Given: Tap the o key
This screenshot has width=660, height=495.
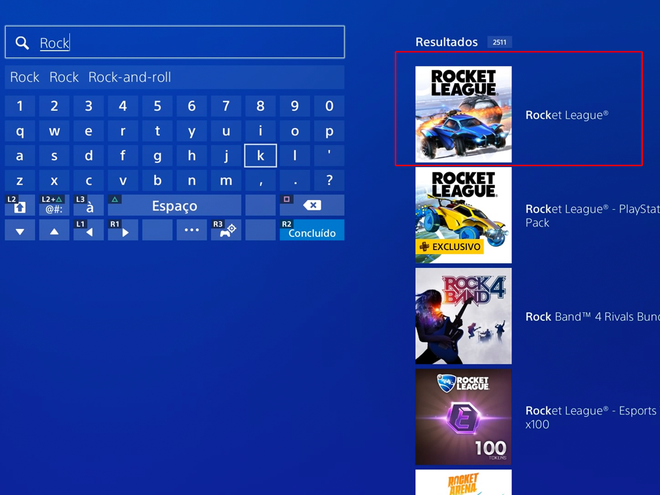Looking at the screenshot, I should pyautogui.click(x=295, y=131).
